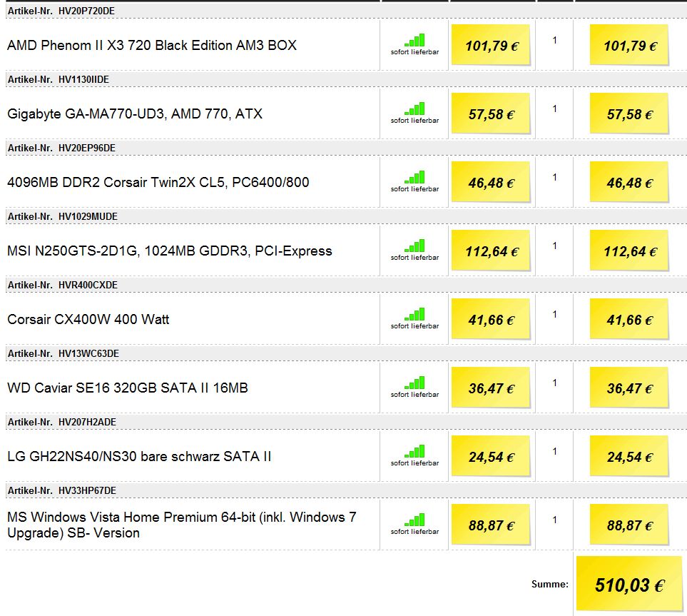Screen dimensions: 687x616
Task: Click row total 57,58 € for Gigabyte board
Action: coord(629,113)
